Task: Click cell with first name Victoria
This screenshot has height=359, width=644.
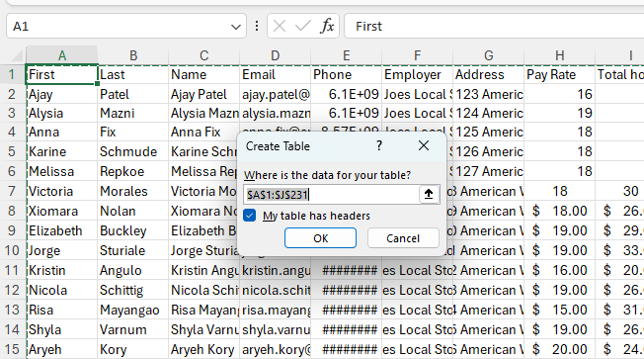Action: (x=62, y=191)
